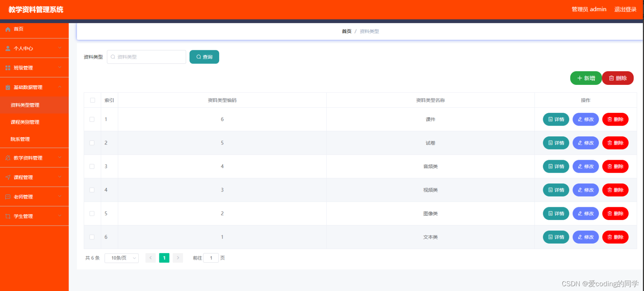Click the search icon on the 查询 button
The width and height of the screenshot is (644, 291).
click(199, 57)
